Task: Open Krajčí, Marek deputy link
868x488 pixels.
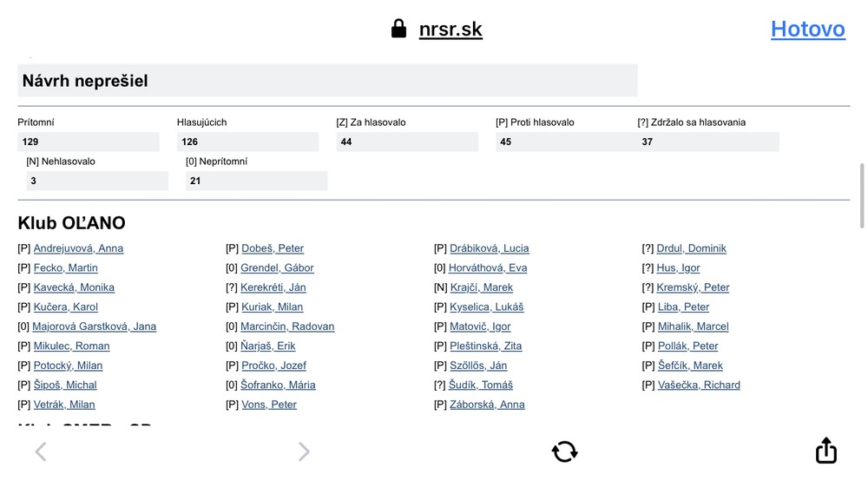Action: coord(481,287)
